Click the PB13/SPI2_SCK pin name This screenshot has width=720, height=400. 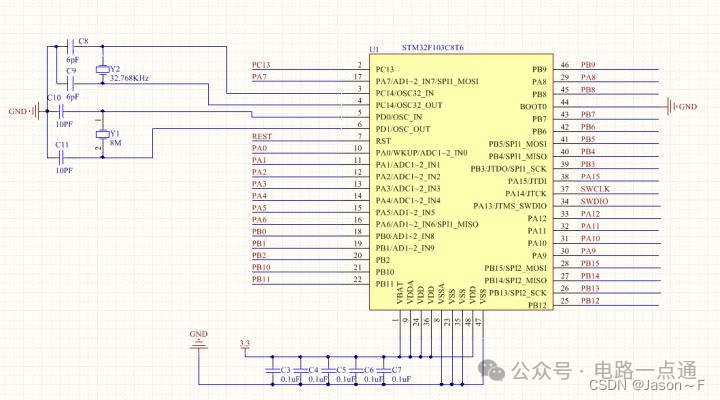pyautogui.click(x=518, y=293)
